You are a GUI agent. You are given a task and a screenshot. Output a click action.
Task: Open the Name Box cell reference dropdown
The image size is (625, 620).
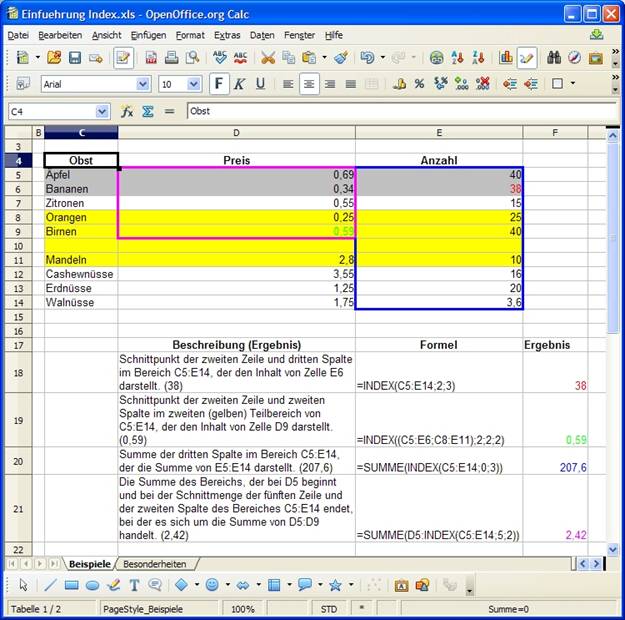click(102, 112)
